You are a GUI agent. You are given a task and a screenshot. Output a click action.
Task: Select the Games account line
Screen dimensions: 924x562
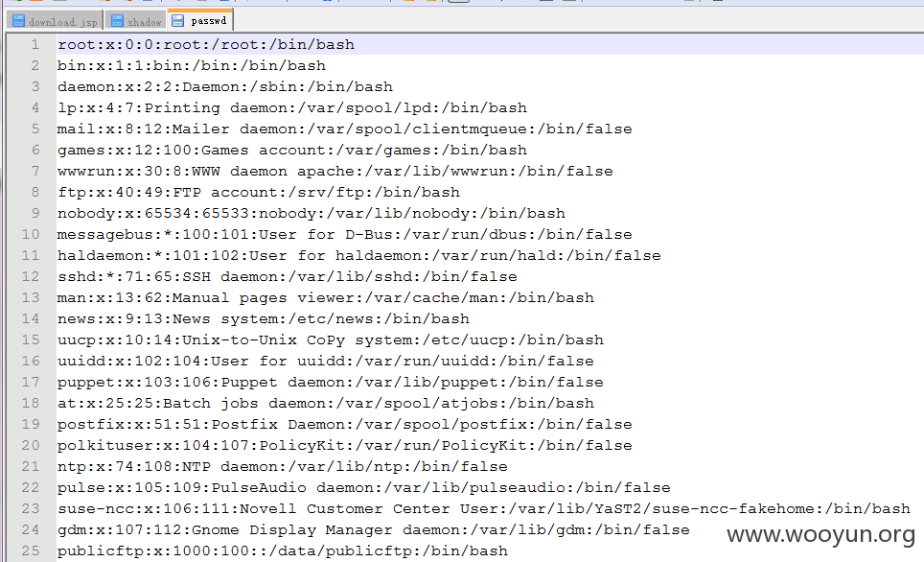(x=292, y=151)
